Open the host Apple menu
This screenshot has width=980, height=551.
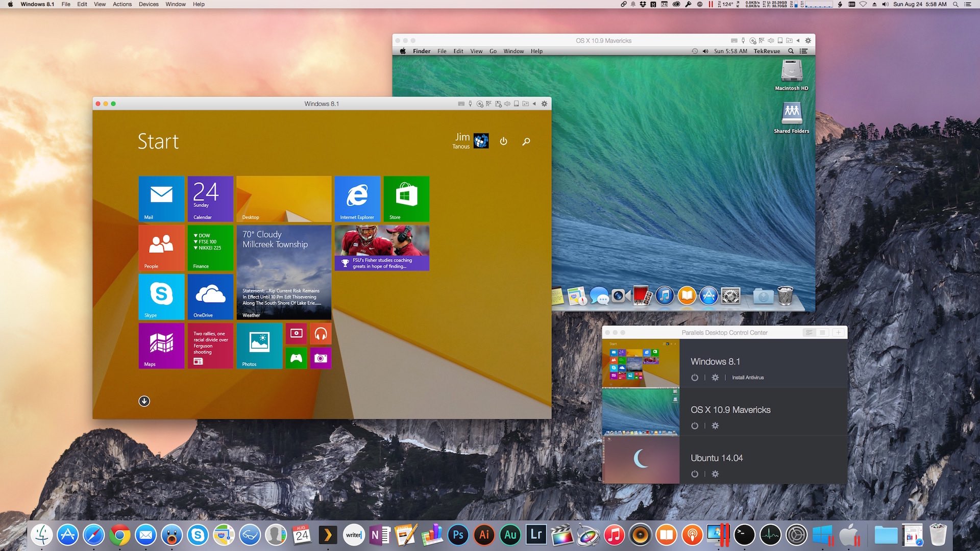10,4
